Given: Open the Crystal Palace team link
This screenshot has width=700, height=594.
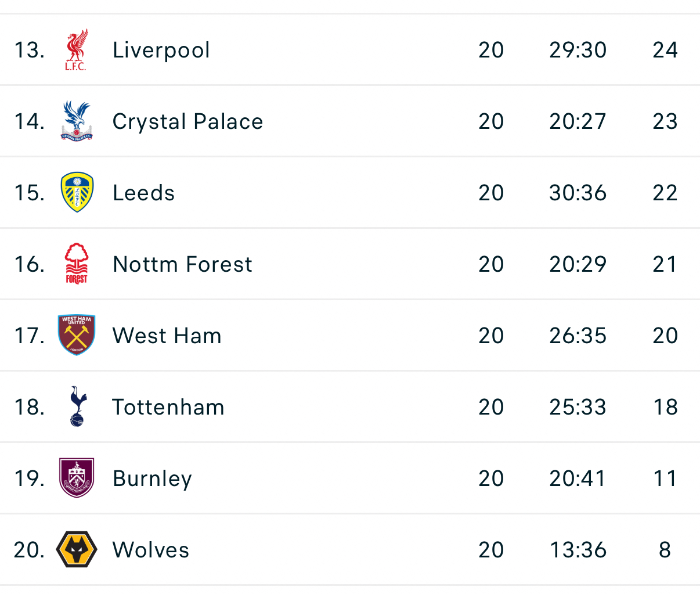Looking at the screenshot, I should tap(187, 121).
